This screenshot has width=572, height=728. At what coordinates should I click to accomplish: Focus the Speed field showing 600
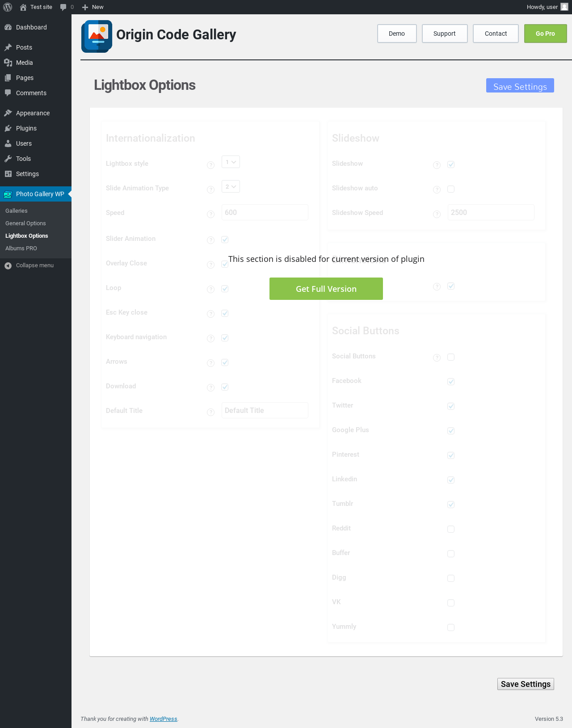point(265,212)
